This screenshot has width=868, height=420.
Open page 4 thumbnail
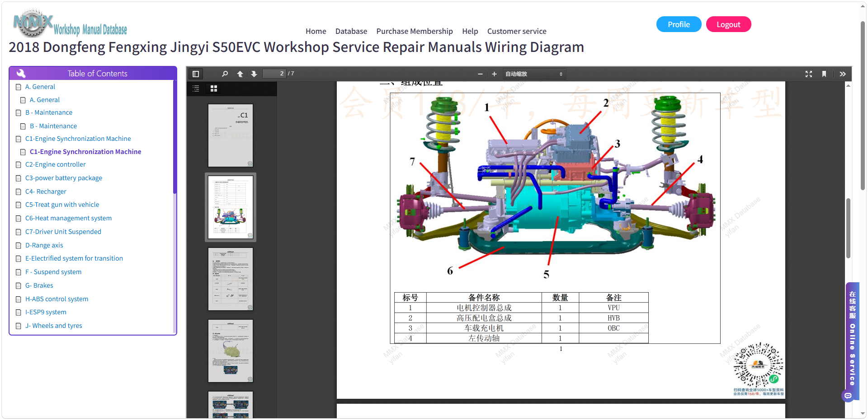(231, 351)
